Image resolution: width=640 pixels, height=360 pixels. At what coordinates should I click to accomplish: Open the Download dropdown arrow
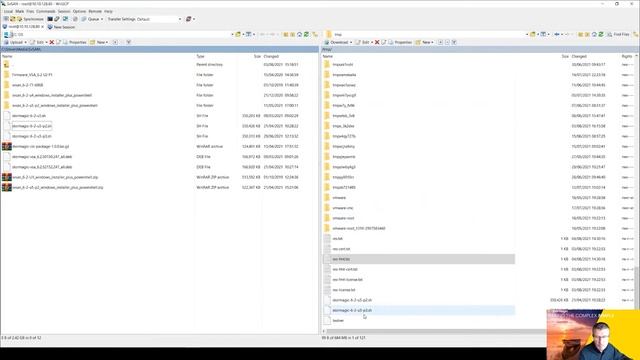click(x=351, y=42)
